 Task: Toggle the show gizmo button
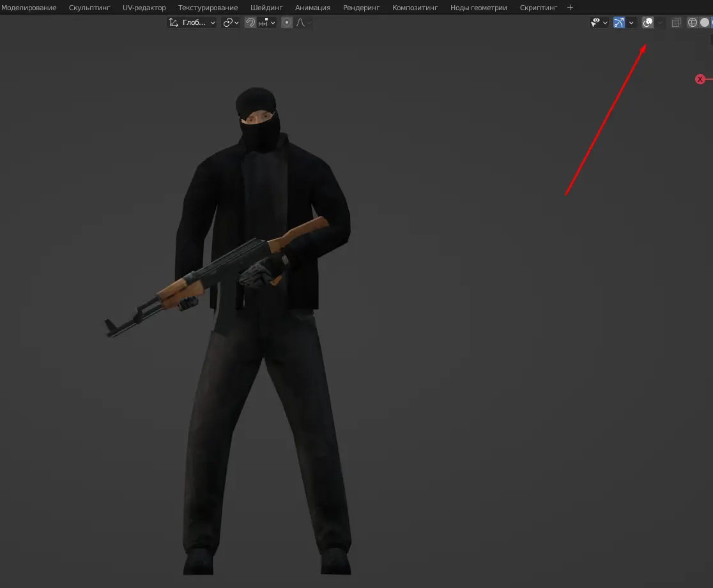click(618, 22)
